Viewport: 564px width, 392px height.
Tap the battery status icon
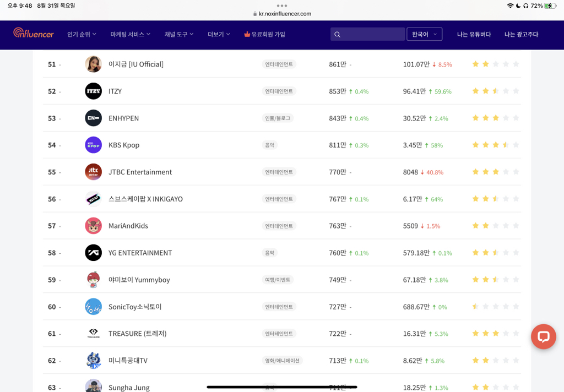click(x=550, y=6)
